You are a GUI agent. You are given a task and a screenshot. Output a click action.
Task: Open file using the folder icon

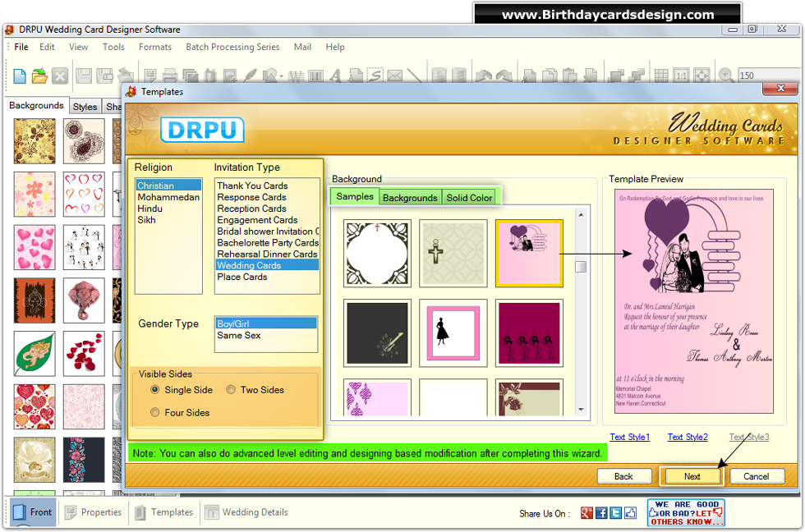tap(39, 76)
